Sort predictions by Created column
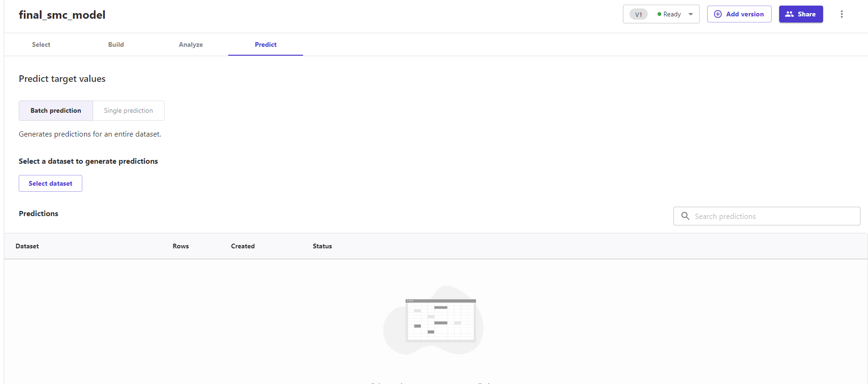The width and height of the screenshot is (868, 384). [x=243, y=246]
